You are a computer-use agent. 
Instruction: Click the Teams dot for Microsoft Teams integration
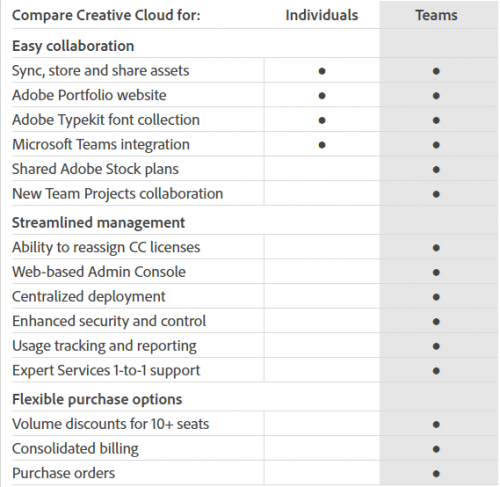[x=436, y=145]
